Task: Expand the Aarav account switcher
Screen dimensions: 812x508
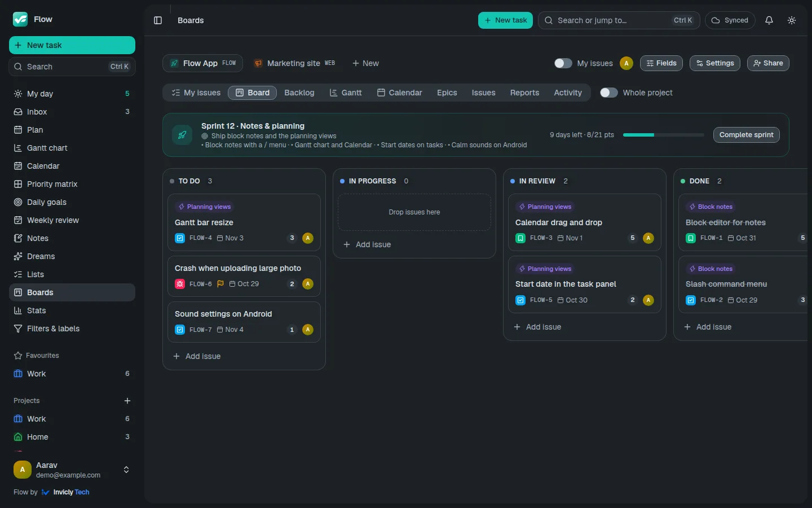Action: [126, 470]
